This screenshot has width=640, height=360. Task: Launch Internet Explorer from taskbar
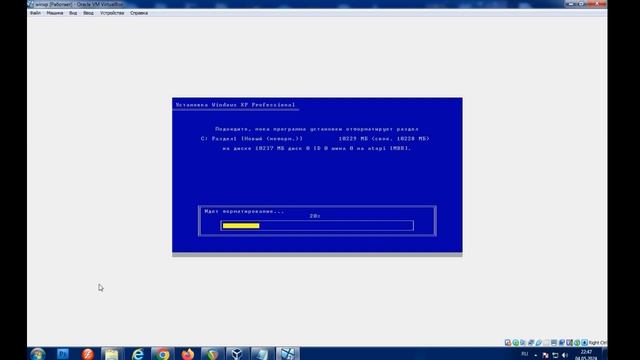[138, 354]
